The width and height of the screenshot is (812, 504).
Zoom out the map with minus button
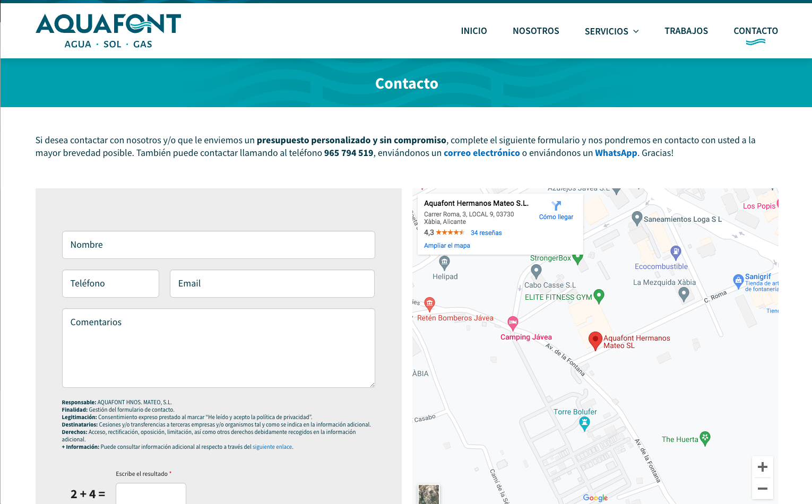point(763,489)
